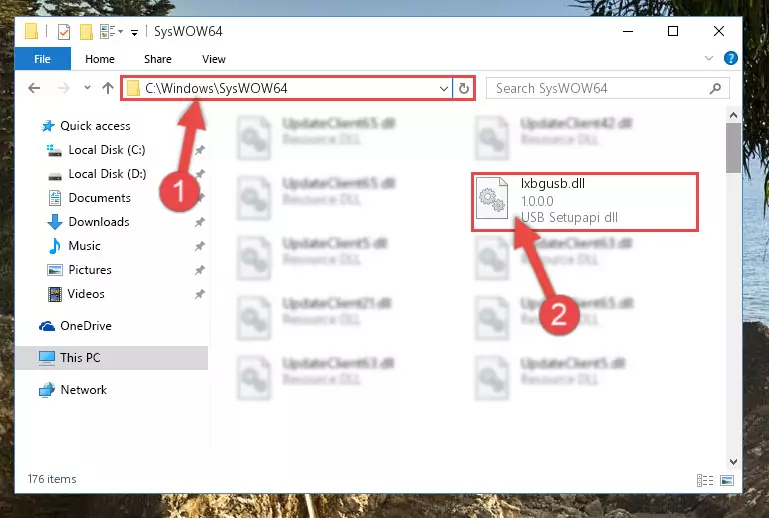Image resolution: width=769 pixels, height=518 pixels.
Task: Click the pin icon next to Music
Action: click(200, 246)
